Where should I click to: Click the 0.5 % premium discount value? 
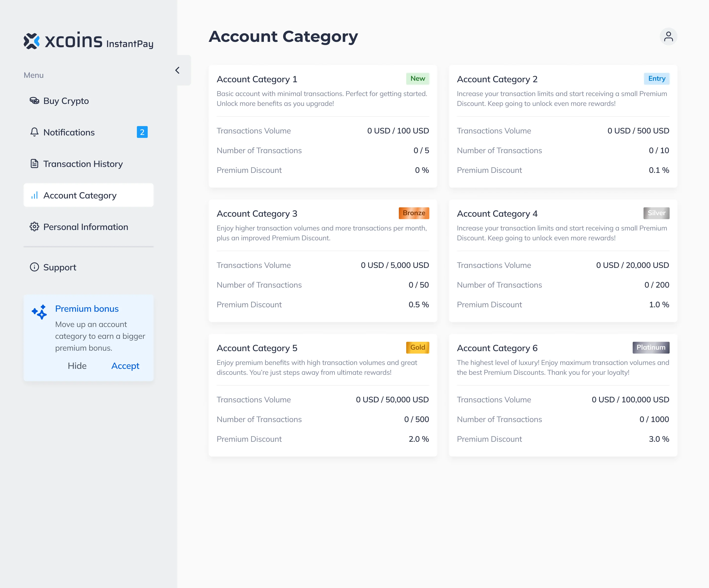(419, 304)
